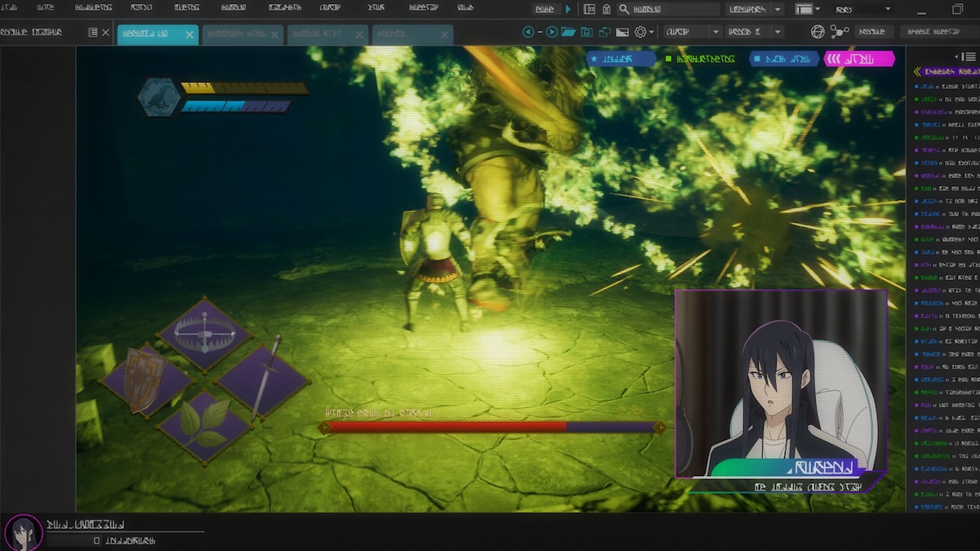
Task: Open the cyan folder icon
Action: pyautogui.click(x=568, y=32)
